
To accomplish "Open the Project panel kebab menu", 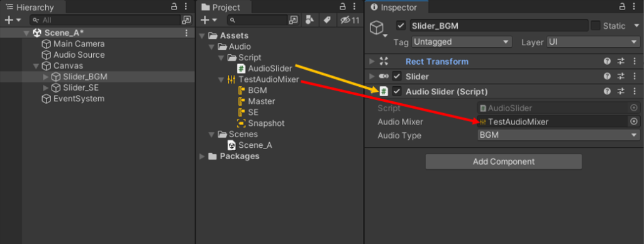I will tap(355, 6).
